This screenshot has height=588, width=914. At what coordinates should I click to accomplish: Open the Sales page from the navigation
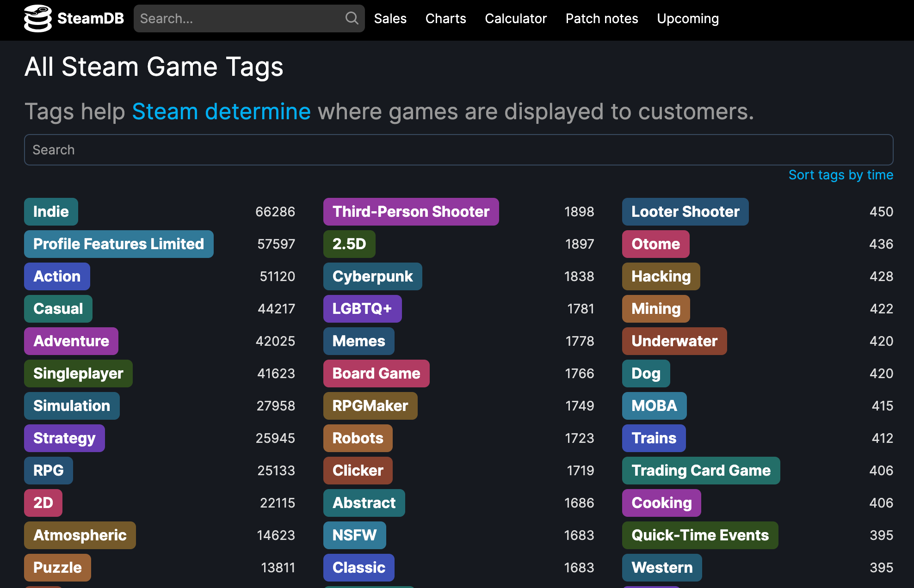click(390, 18)
